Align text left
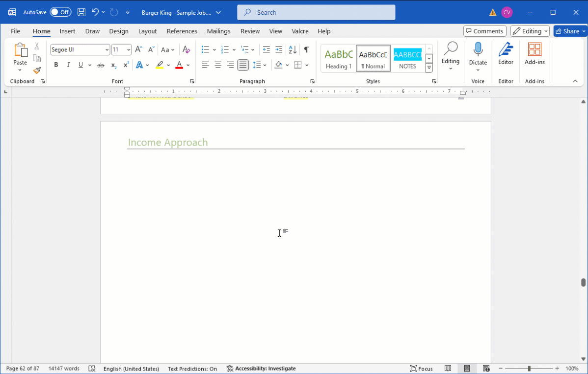 (205, 65)
